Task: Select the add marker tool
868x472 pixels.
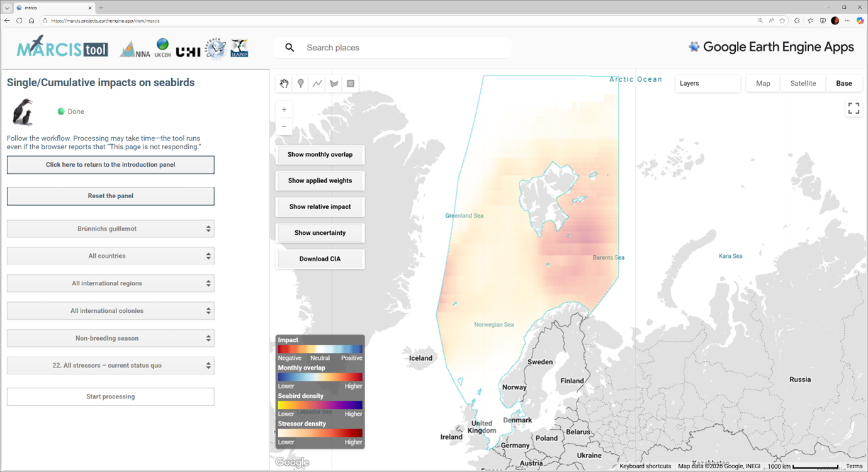Action: 301,84
